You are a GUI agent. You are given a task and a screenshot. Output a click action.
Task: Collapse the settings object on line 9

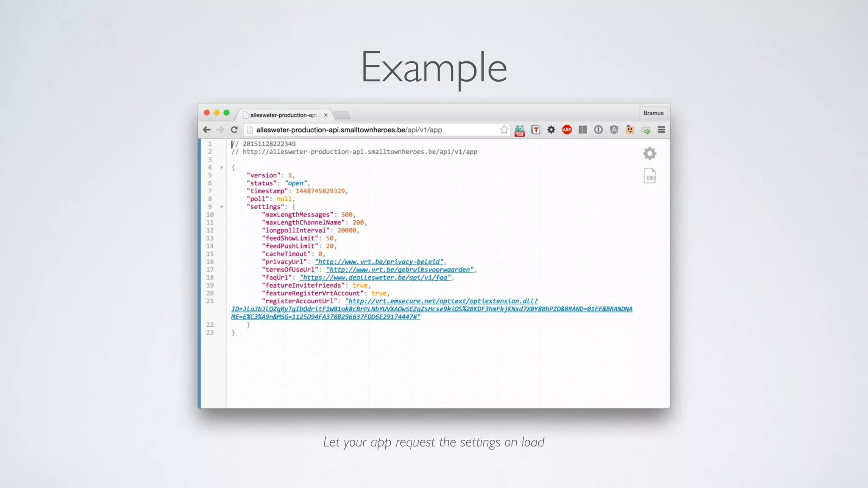click(221, 207)
